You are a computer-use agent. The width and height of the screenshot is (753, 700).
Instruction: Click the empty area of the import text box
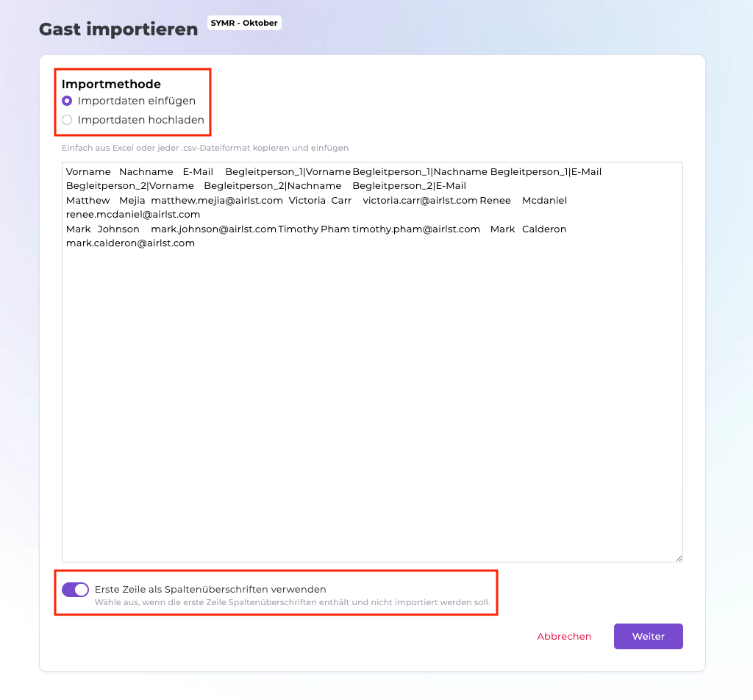372,404
